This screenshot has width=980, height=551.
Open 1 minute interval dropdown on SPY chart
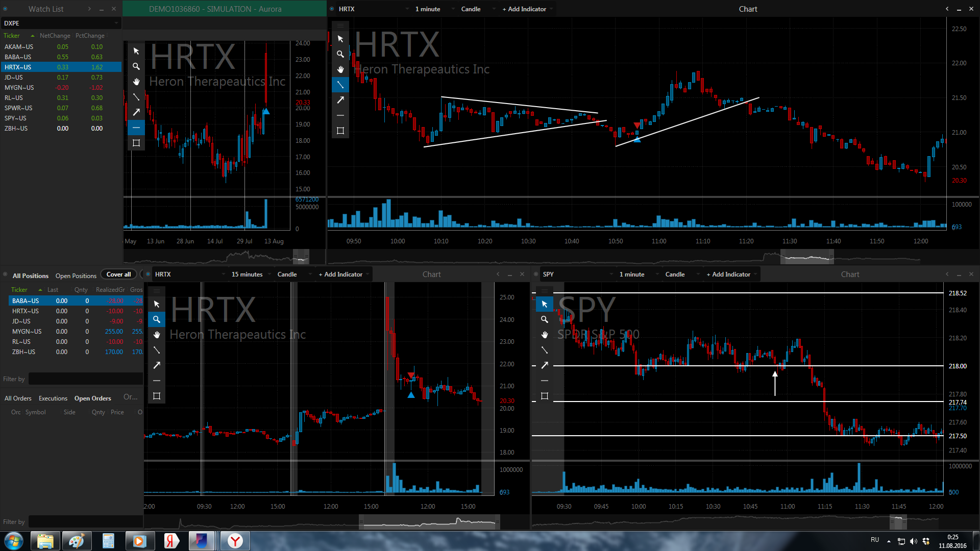638,274
